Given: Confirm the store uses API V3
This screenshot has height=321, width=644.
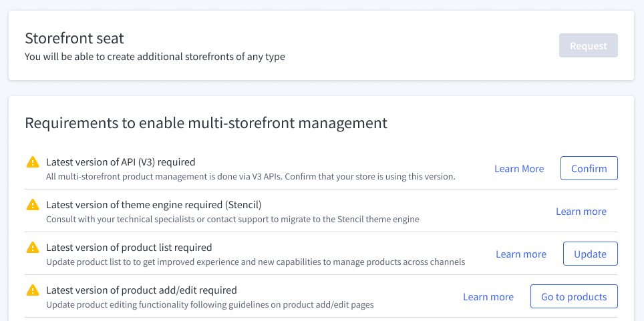Looking at the screenshot, I should [589, 169].
